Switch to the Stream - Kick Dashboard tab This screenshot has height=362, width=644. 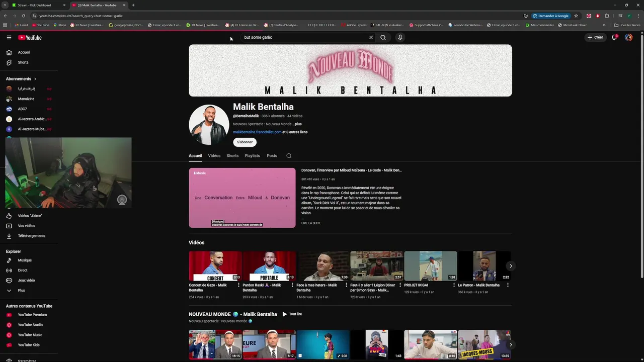(38, 5)
